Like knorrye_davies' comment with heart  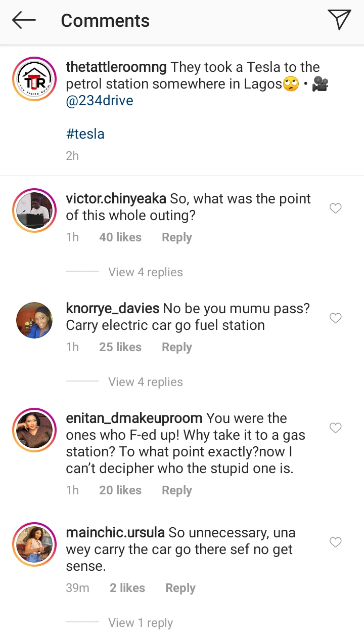pyautogui.click(x=335, y=318)
